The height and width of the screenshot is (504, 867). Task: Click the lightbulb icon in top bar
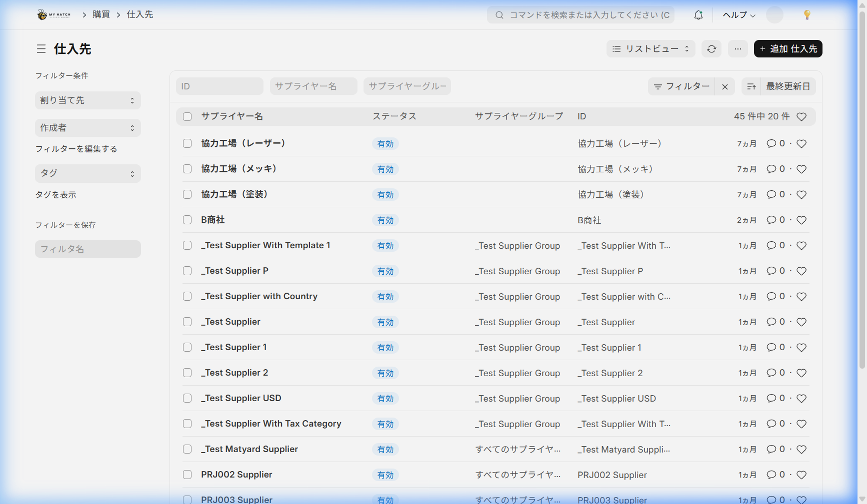click(806, 15)
